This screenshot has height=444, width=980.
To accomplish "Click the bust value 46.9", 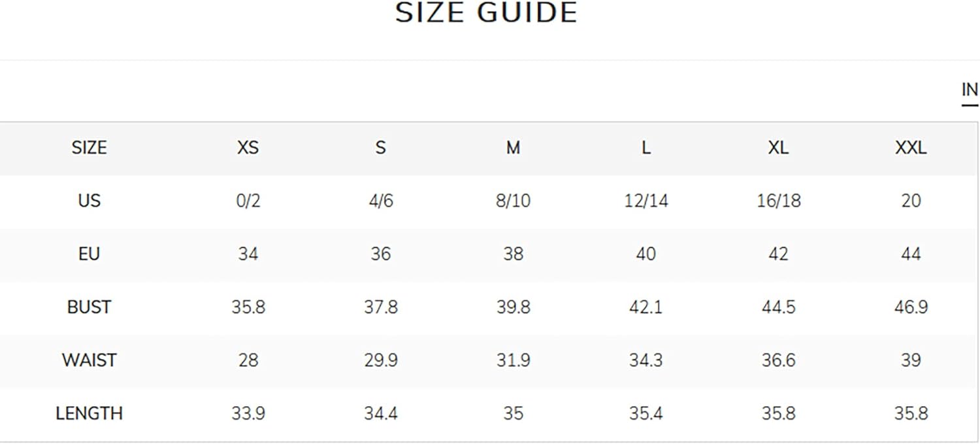I will pyautogui.click(x=911, y=307).
